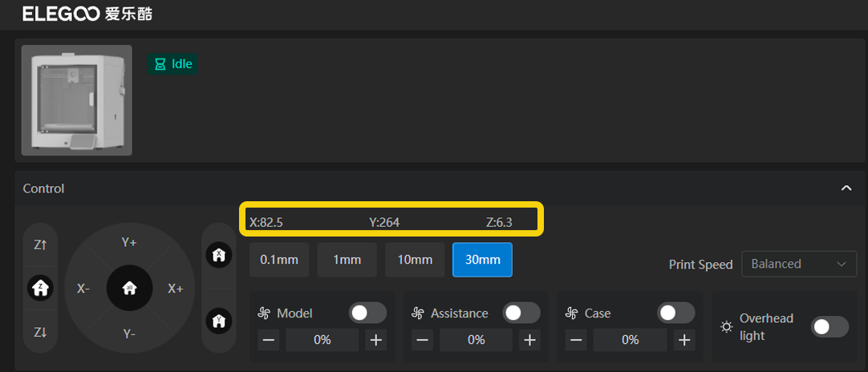Screen dimensions: 868x372
Task: Jog the print head toward Y+
Action: [x=129, y=241]
